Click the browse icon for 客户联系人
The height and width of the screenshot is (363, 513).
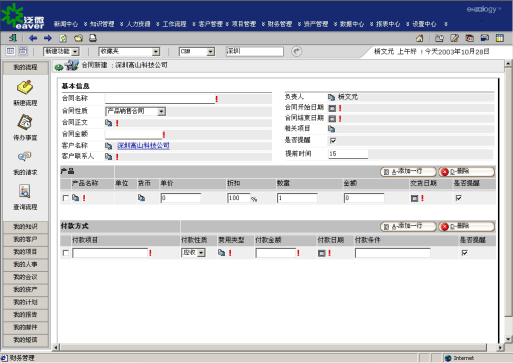pyautogui.click(x=108, y=156)
